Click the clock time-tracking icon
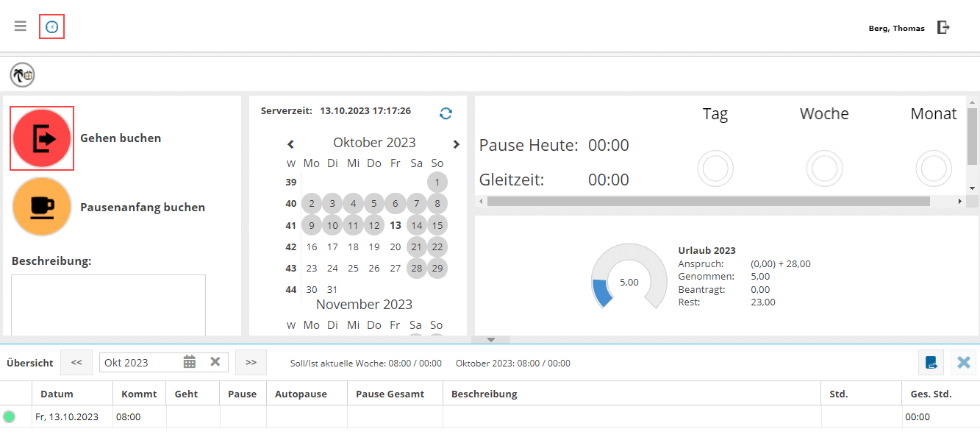The image size is (980, 443). click(51, 26)
